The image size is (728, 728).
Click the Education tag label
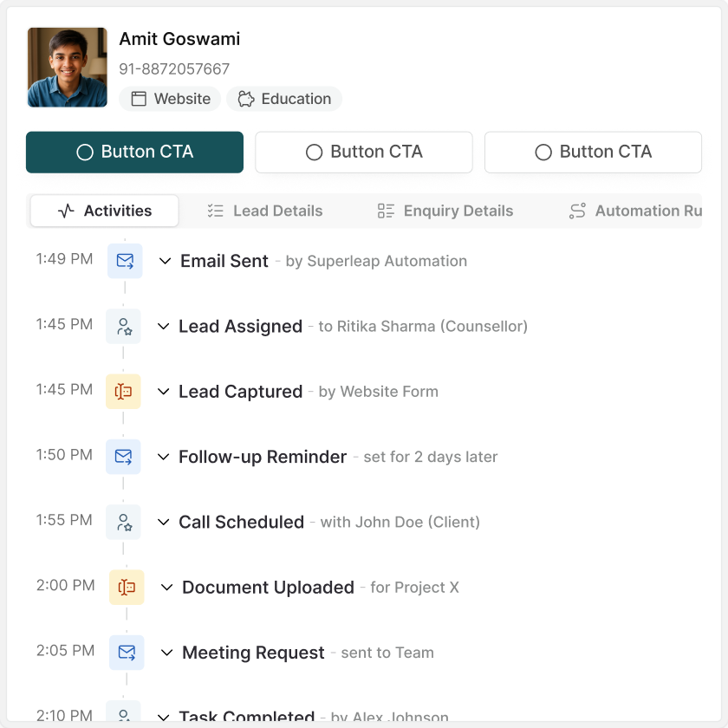(x=296, y=99)
